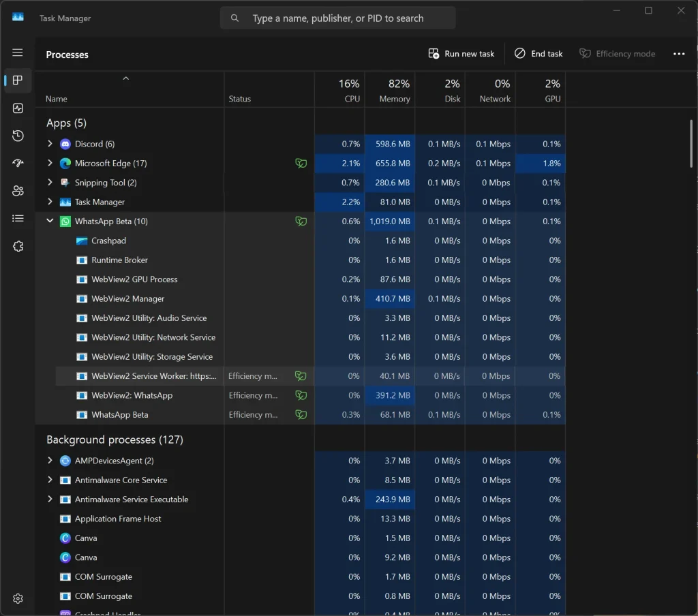Click the search magnifier icon
The width and height of the screenshot is (698, 616).
pos(234,18)
